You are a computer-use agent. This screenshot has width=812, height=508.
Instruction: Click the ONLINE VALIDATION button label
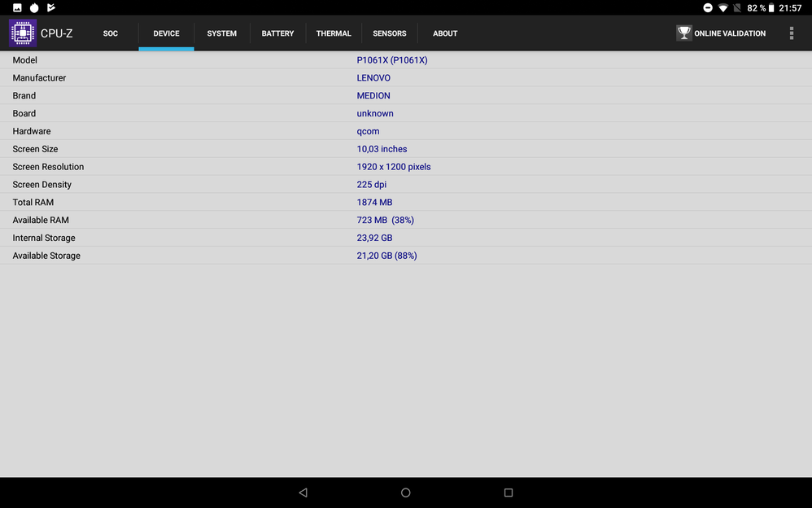(730, 33)
